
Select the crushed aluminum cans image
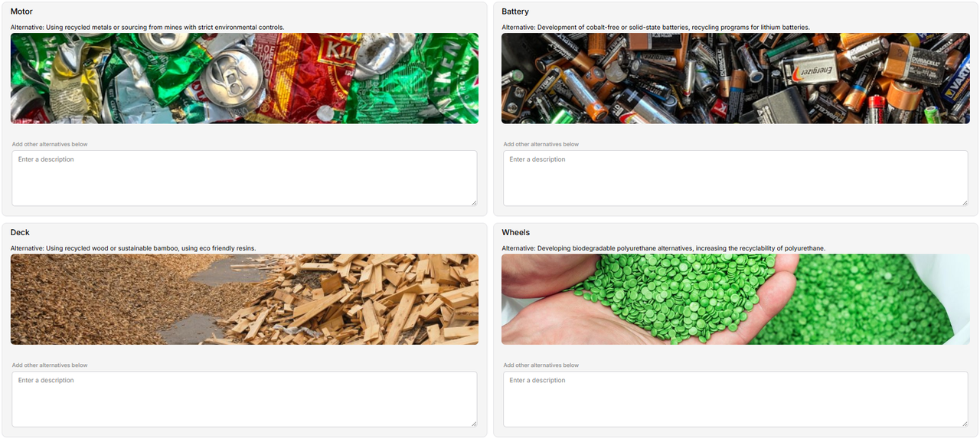point(244,78)
